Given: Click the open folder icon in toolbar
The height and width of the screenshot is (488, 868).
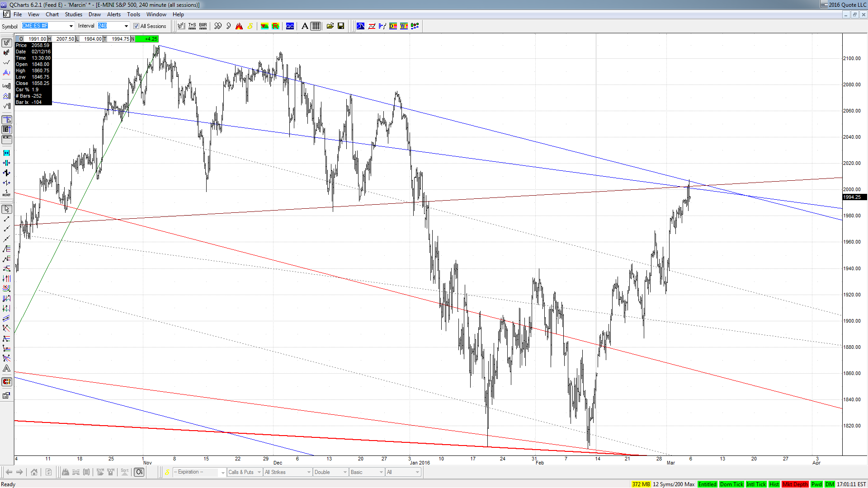Looking at the screenshot, I should tap(330, 26).
